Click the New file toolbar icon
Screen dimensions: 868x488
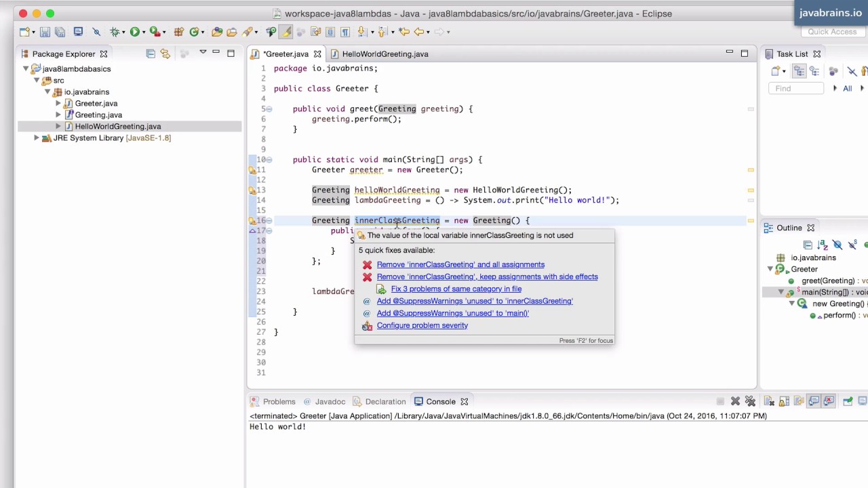tap(24, 32)
